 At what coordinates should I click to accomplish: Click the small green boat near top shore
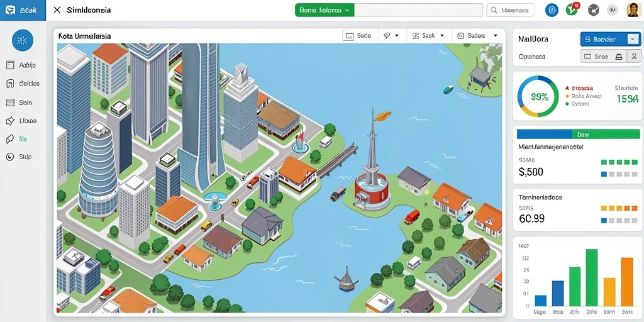click(448, 89)
